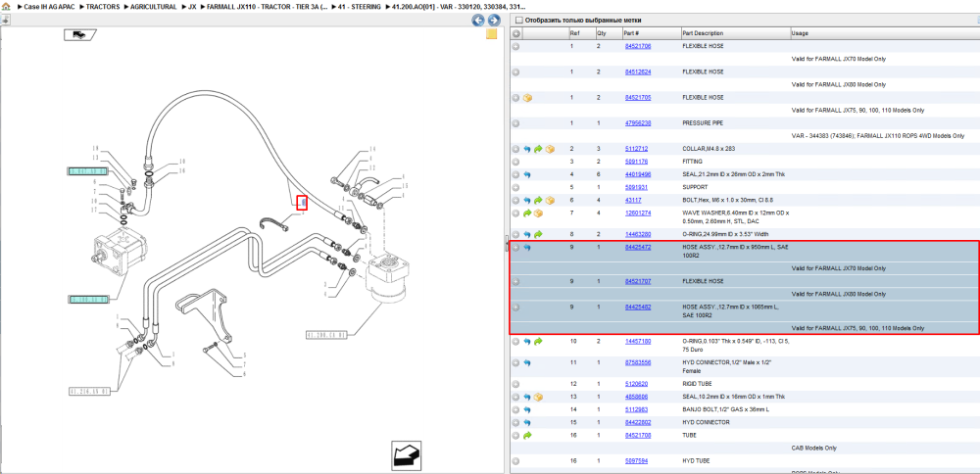This screenshot has height=474, width=980.
Task: Click the box icon on SEAL 4858686 row
Action: 538,397
